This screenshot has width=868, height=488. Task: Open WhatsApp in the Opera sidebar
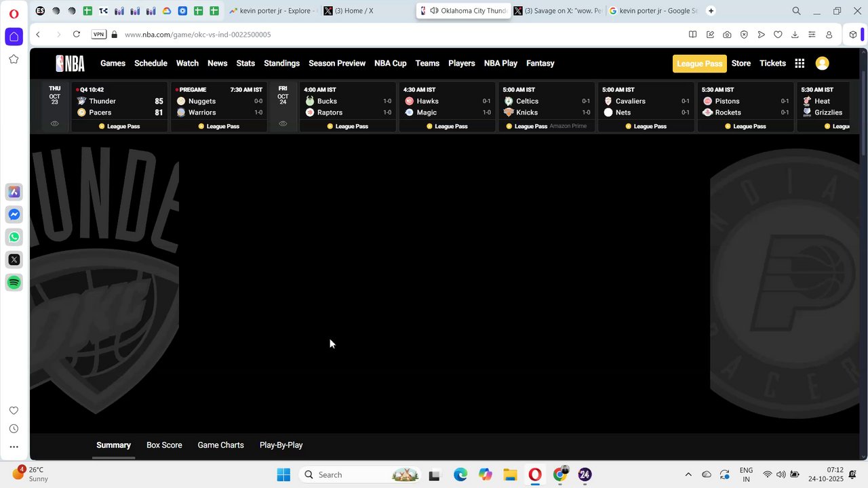[x=14, y=237]
